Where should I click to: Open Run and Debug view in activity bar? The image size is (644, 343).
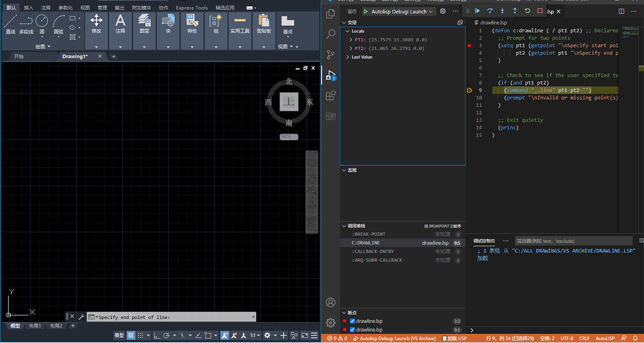[x=330, y=75]
